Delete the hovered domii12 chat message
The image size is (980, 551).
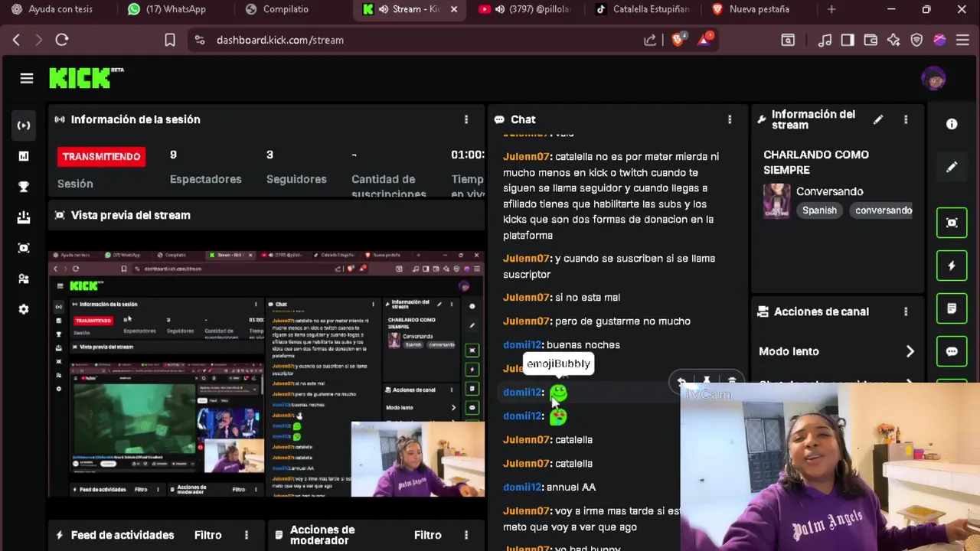tap(732, 381)
